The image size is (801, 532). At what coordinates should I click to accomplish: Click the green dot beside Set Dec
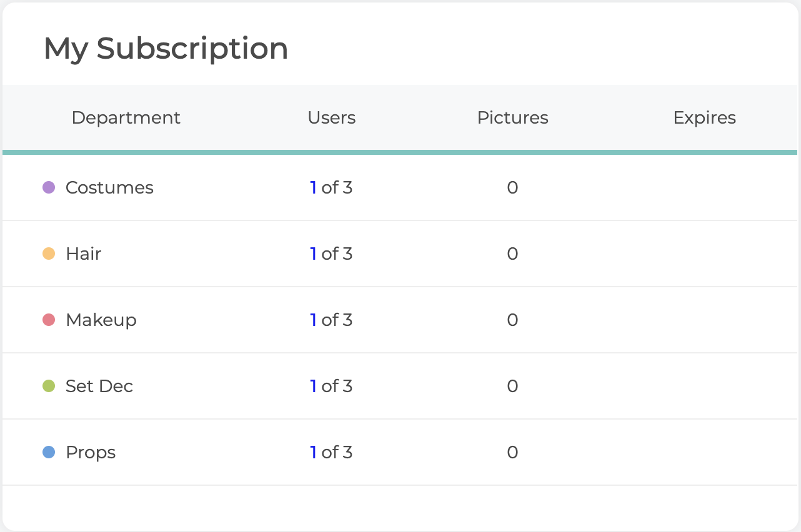[x=49, y=386]
